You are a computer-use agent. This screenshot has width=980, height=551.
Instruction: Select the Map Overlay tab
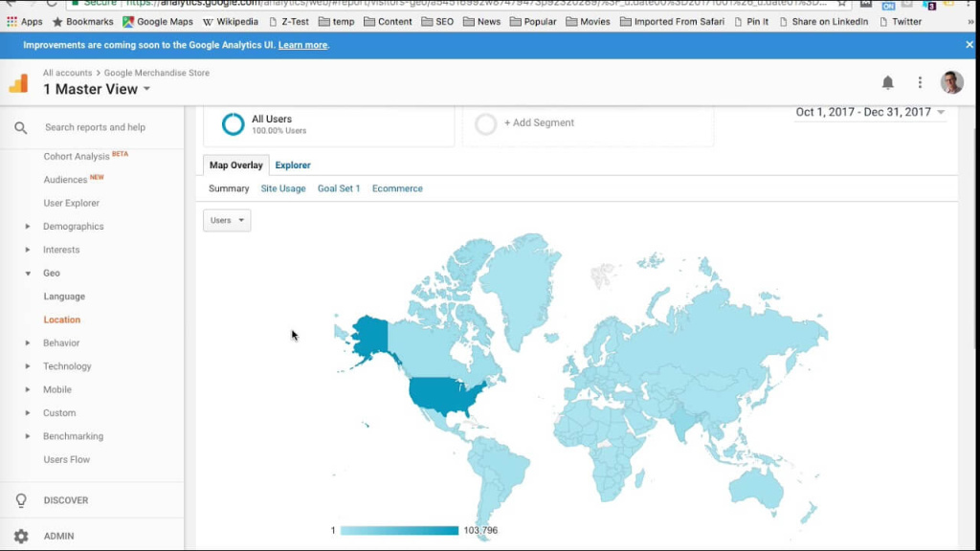click(x=236, y=165)
